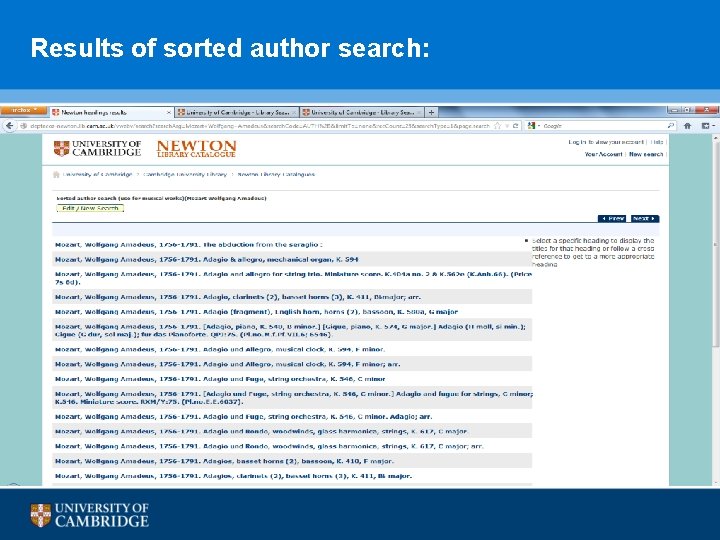Screen dimensions: 720x540
Task: Close the Newton headings results tab
Action: [169, 112]
